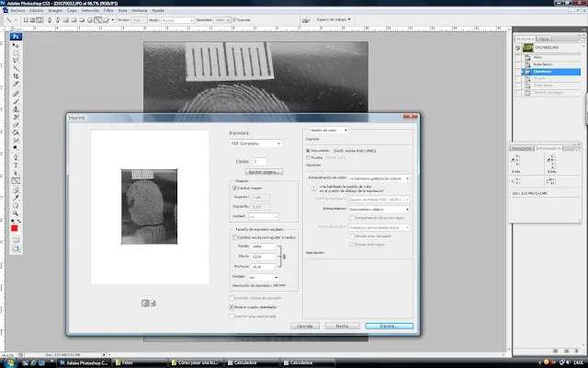Toggle history brush source for Rotar lienzo state

pos(518,64)
